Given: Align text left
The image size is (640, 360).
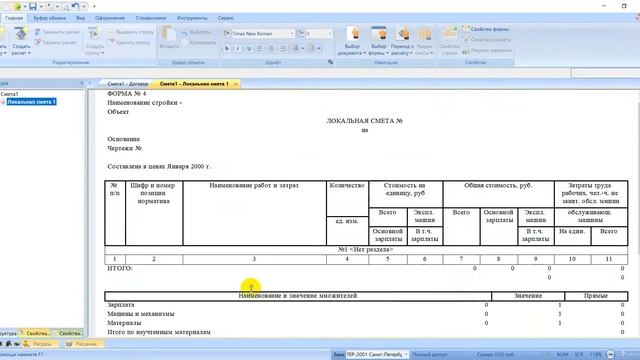Looking at the screenshot, I should 261,49.
